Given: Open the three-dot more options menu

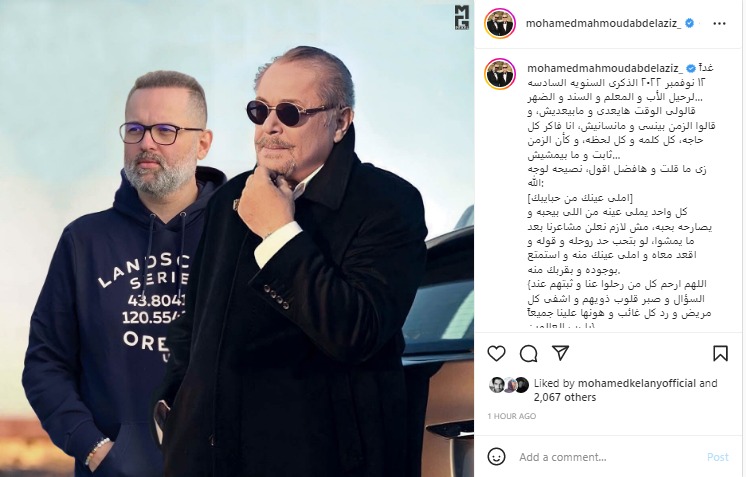Looking at the screenshot, I should click(x=719, y=23).
